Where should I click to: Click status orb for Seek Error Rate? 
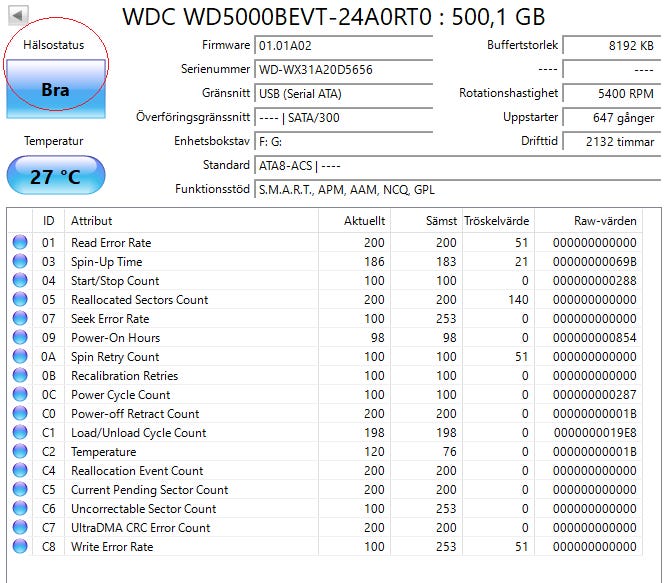point(20,318)
